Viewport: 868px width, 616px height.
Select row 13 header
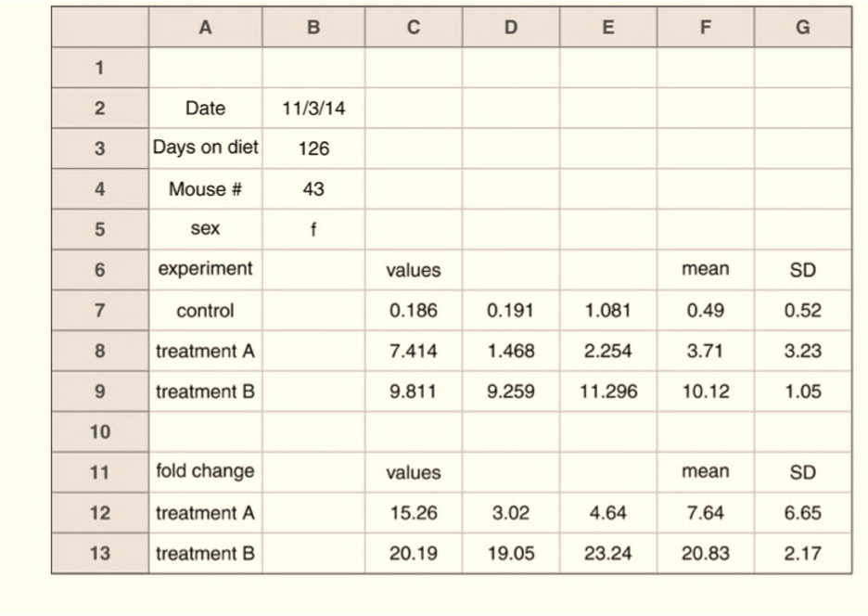(99, 554)
